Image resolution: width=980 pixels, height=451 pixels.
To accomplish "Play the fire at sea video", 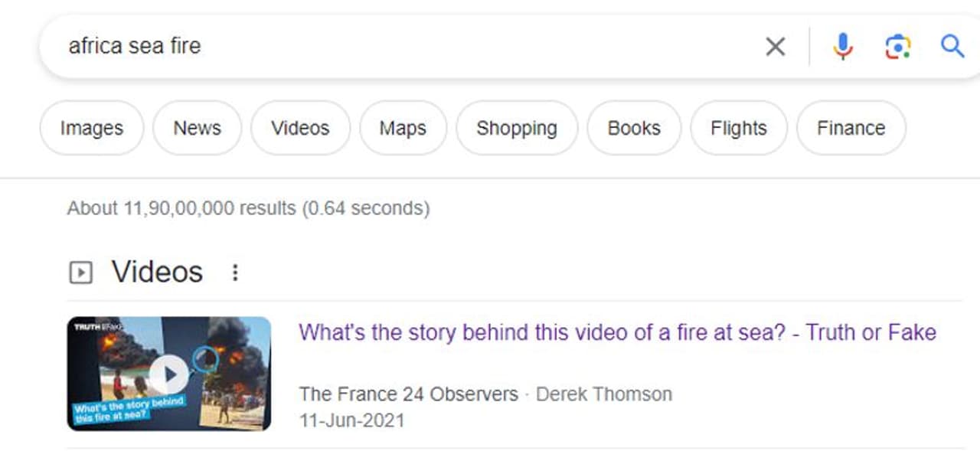I will point(168,374).
